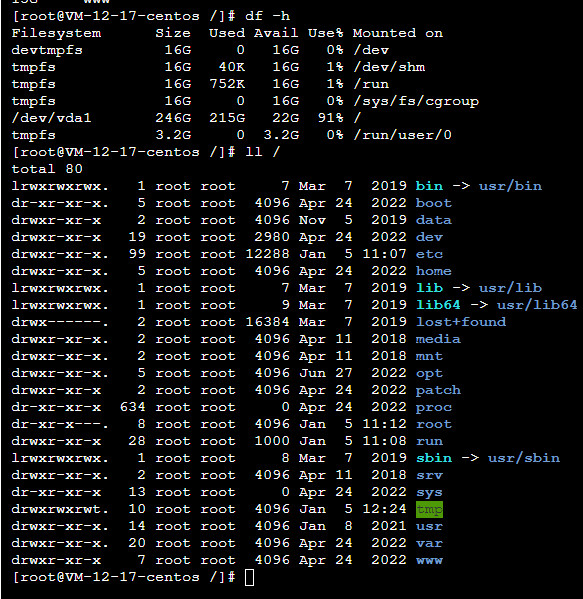Click the lib64 symlink name

(438, 305)
